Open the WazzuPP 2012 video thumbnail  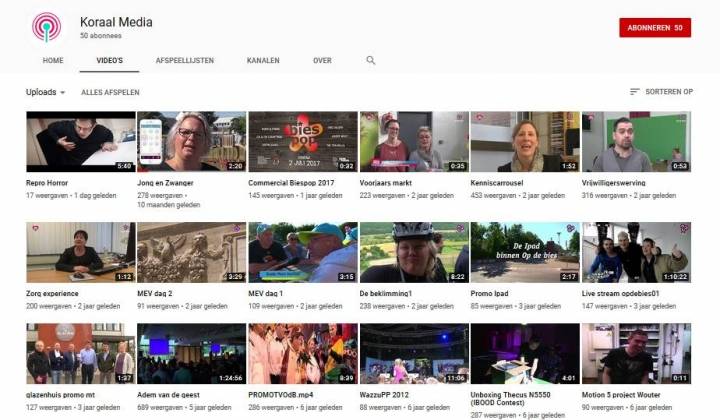click(413, 354)
